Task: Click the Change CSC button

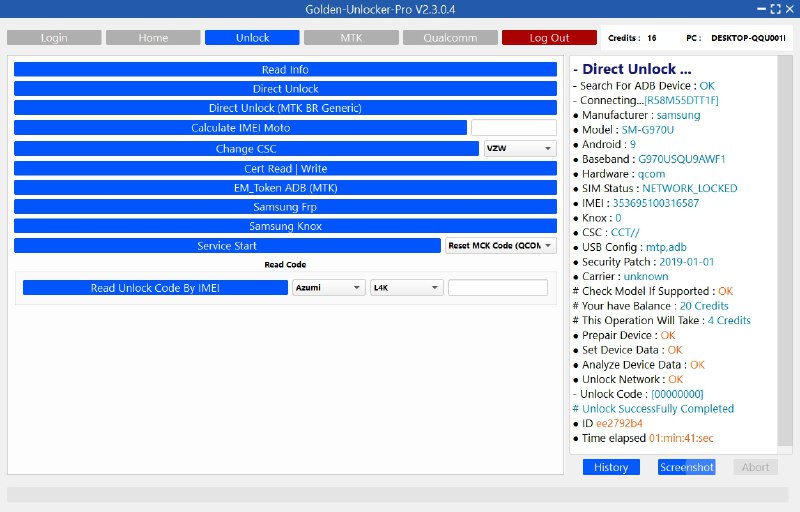Action: click(x=246, y=148)
